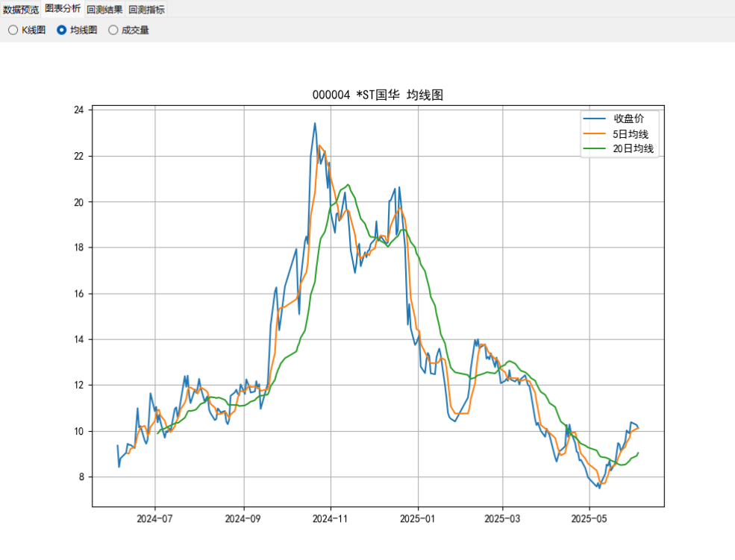Click the y-axis value 8
This screenshot has height=560, width=735.
pyautogui.click(x=81, y=477)
